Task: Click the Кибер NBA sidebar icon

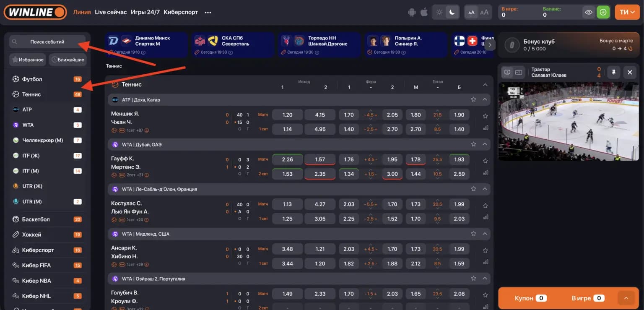Action: [16, 281]
